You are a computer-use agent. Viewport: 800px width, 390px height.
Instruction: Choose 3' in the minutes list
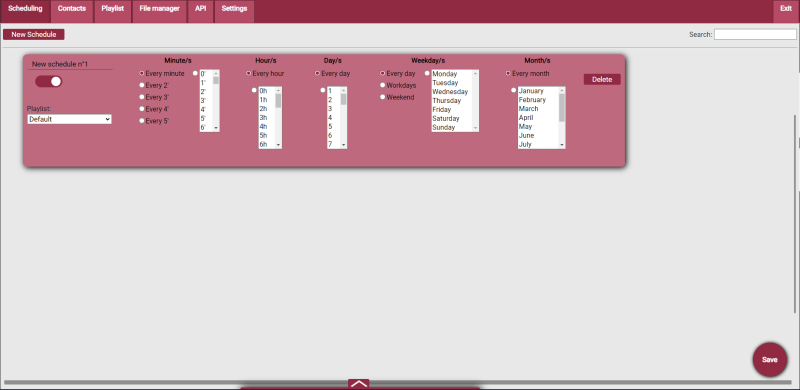[206, 101]
